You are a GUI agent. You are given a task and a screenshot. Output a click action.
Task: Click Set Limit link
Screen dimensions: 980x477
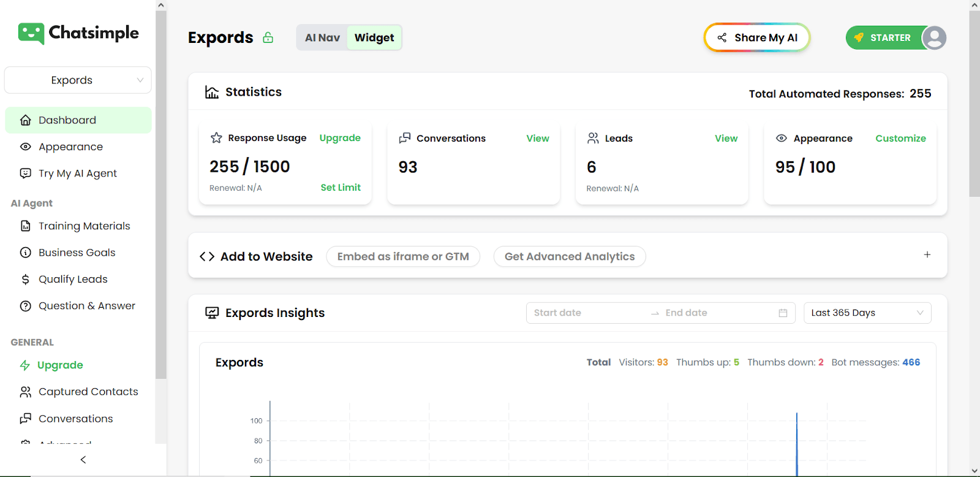tap(341, 188)
